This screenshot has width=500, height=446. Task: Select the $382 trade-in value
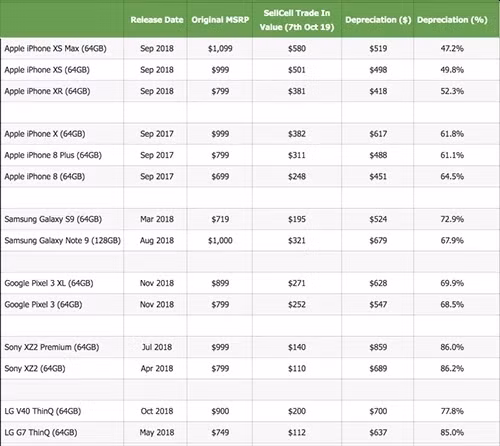pos(297,134)
